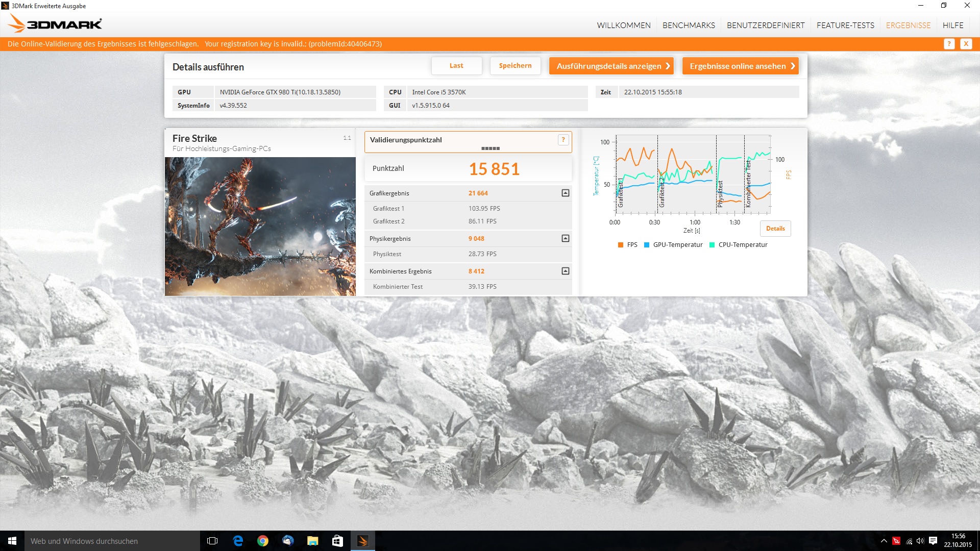This screenshot has width=980, height=551.
Task: Click the Windows search box
Action: 112,541
